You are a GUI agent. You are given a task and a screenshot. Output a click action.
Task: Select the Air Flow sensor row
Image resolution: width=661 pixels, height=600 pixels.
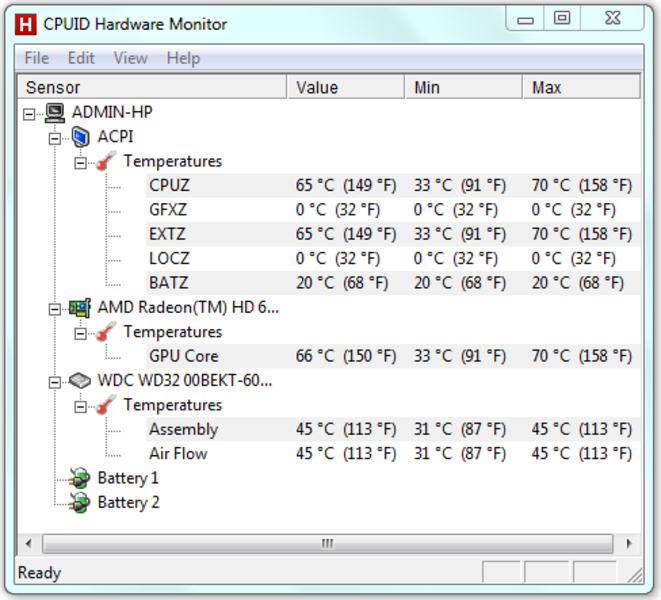[x=393, y=454]
